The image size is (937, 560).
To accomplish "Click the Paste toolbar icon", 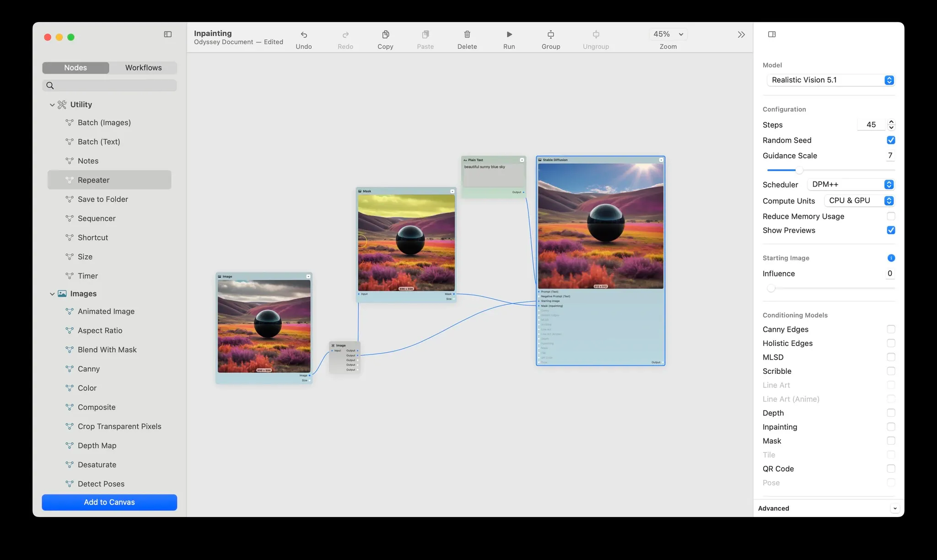I will tap(425, 34).
